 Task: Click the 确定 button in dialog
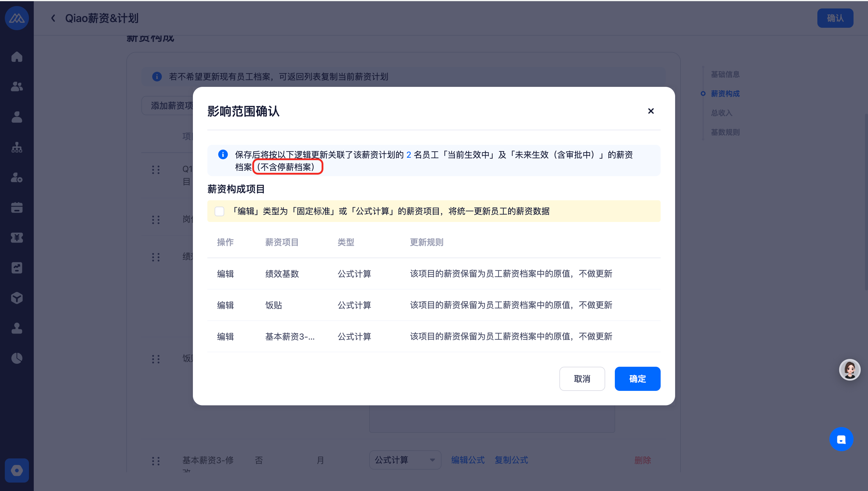(637, 379)
